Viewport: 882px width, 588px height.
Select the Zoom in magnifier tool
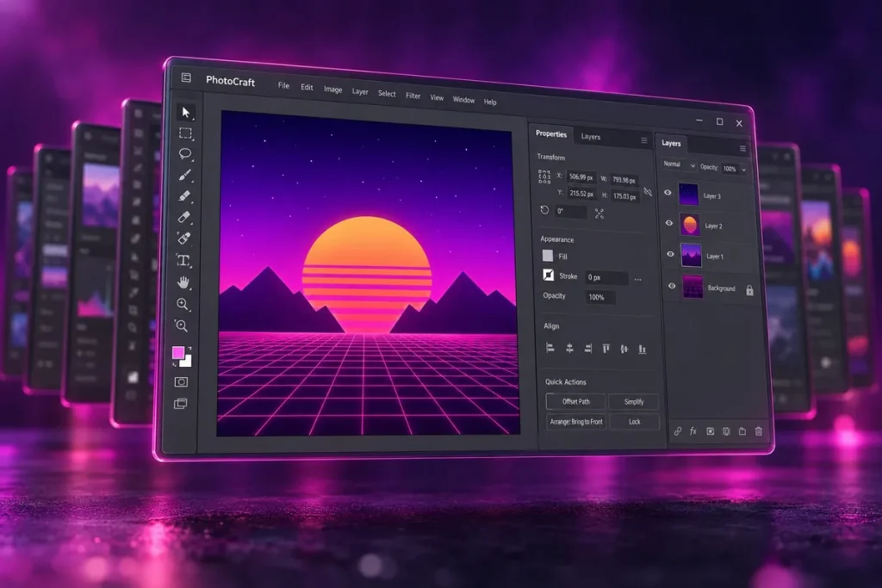183,304
